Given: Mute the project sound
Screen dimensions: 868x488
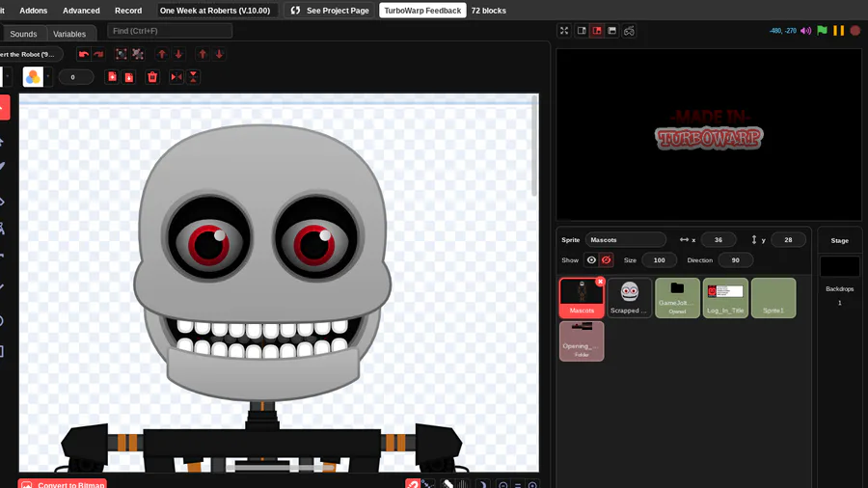Looking at the screenshot, I should (806, 31).
